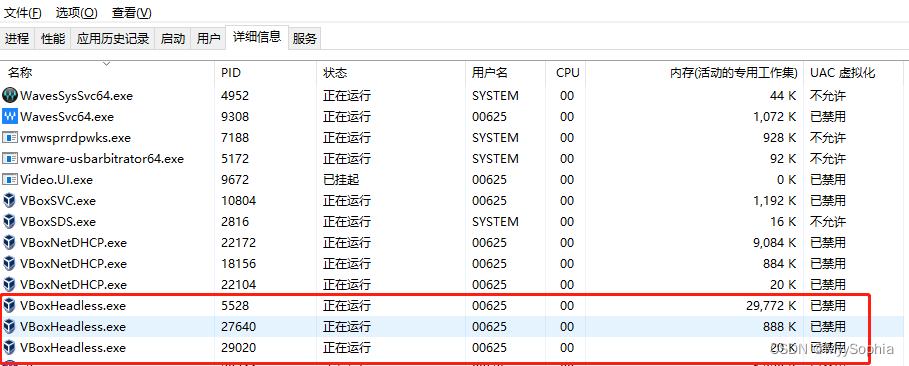Select the vmwsprrdpwks.exe process name
This screenshot has width=909, height=366.
click(x=75, y=138)
